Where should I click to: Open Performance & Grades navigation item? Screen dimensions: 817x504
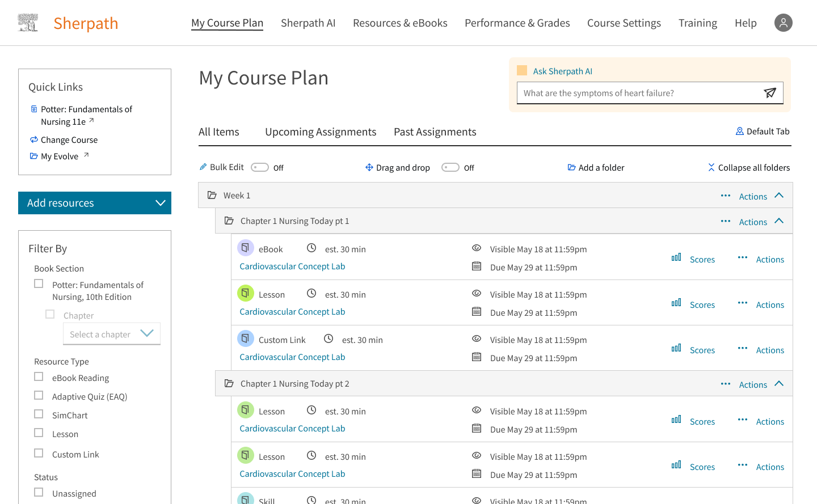coord(517,23)
